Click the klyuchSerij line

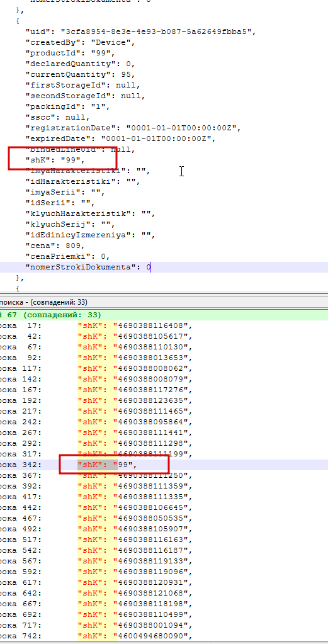[x=71, y=224]
